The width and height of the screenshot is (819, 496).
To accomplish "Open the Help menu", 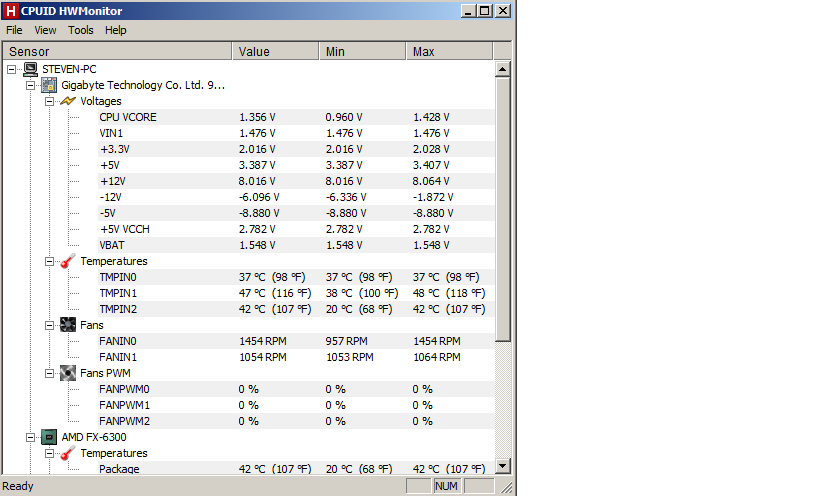I will pos(115,30).
